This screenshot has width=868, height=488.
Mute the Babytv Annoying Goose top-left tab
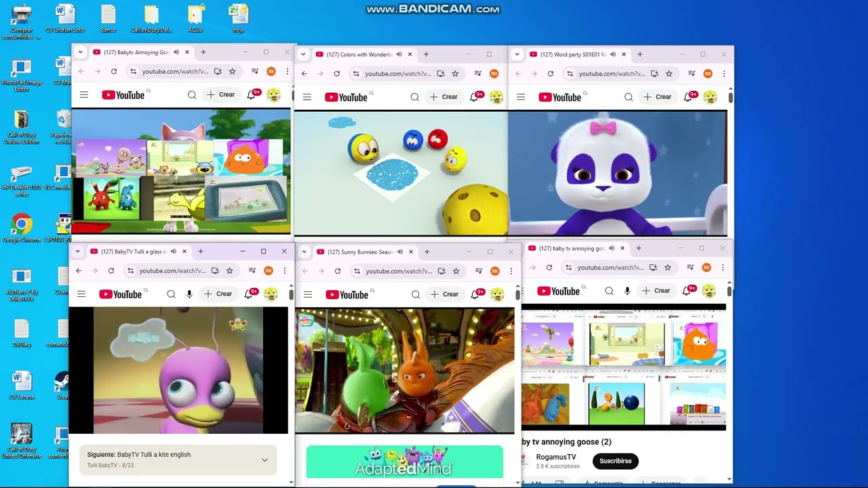coord(176,52)
